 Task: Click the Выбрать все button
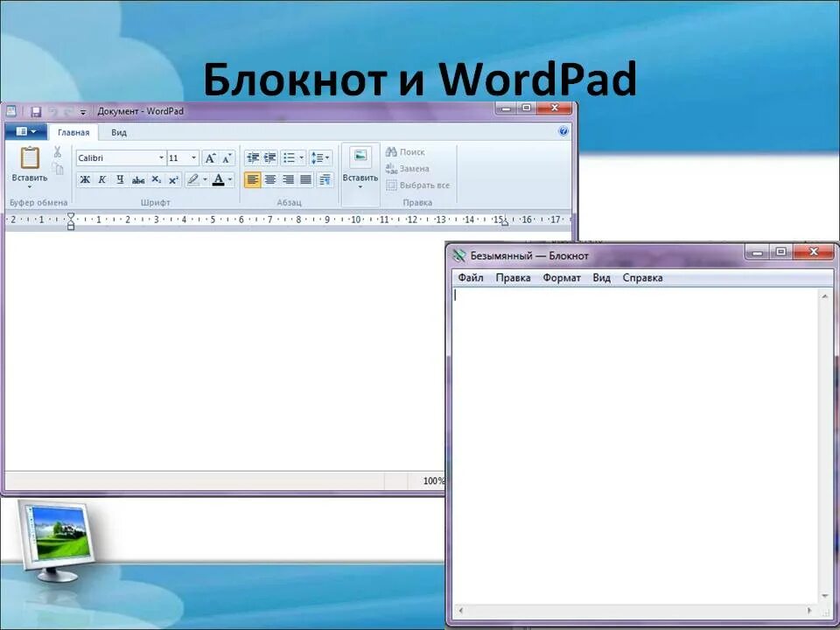pyautogui.click(x=418, y=185)
